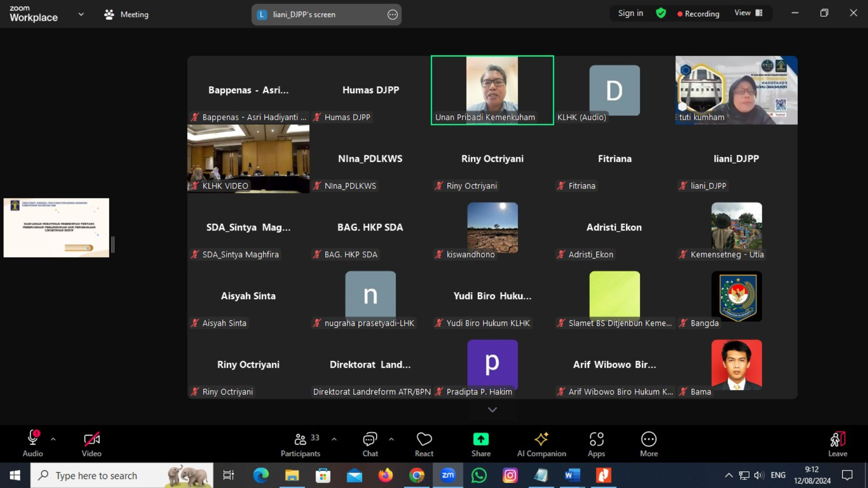
Task: Click the KLHK (Audio) avatar D
Action: tap(614, 90)
